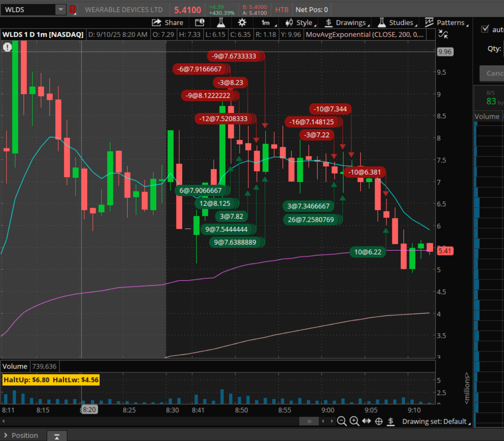Screen dimensions: 504x441
Task: Click the chart alert exclamation icon
Action: pos(7,47)
